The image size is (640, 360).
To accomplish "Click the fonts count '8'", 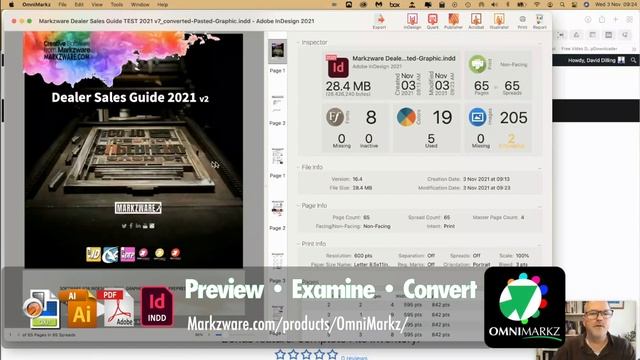I will tap(371, 118).
